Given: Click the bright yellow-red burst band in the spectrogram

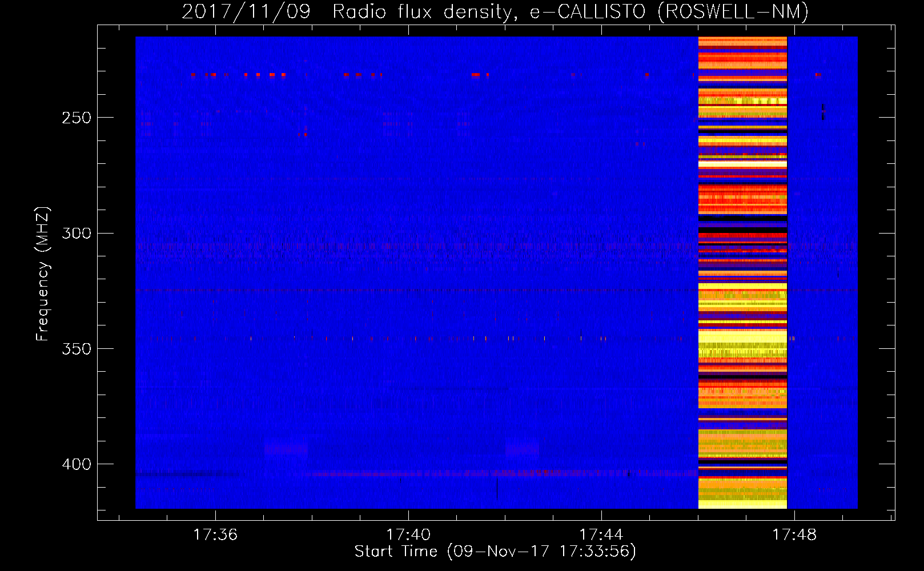Looking at the screenshot, I should (742, 272).
